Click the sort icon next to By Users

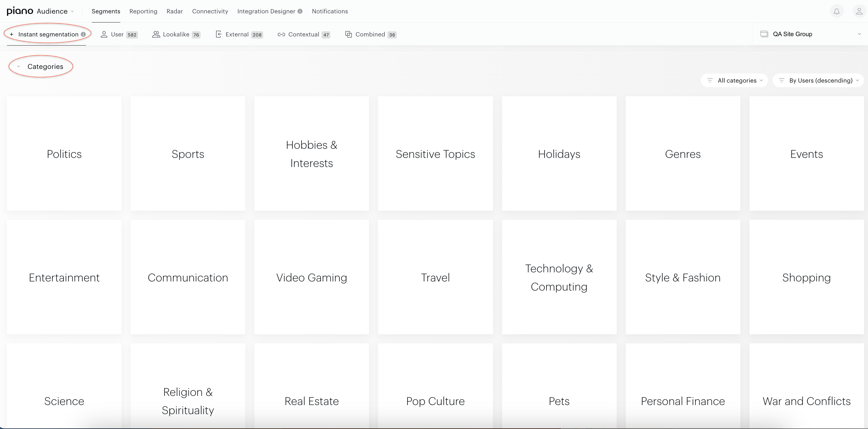pos(781,80)
